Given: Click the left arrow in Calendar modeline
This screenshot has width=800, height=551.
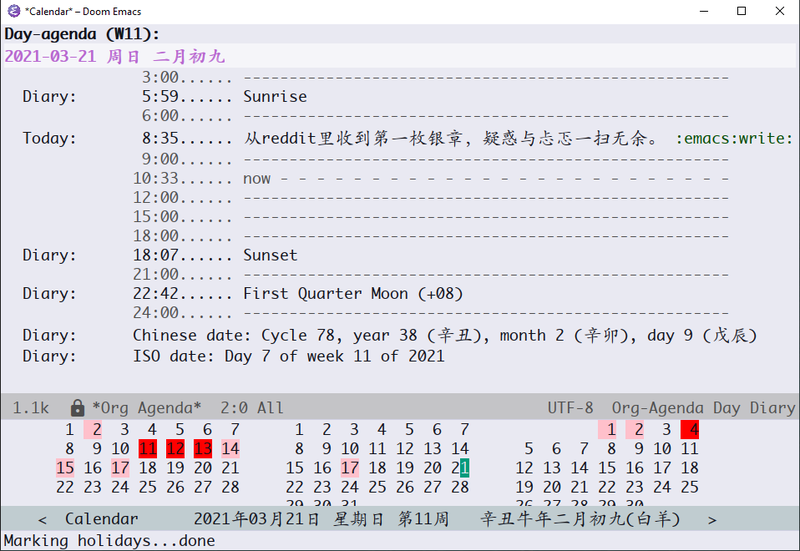Looking at the screenshot, I should 42,519.
